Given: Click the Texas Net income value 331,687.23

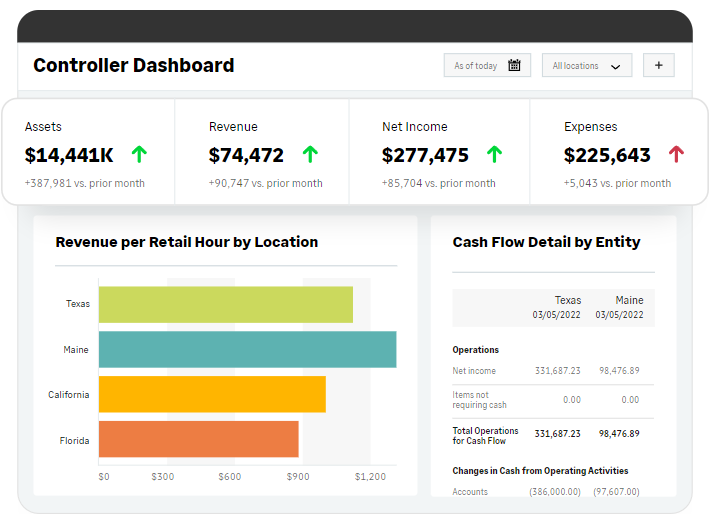Looking at the screenshot, I should click(x=557, y=371).
